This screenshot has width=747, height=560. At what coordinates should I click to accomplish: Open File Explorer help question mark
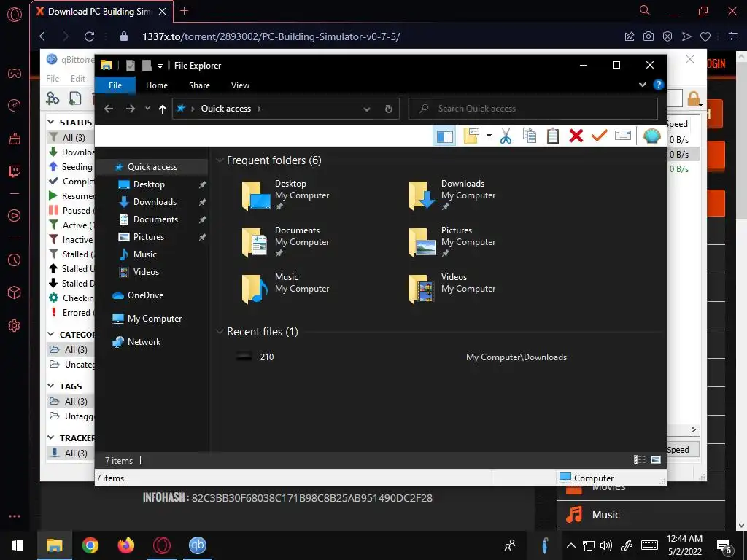tap(659, 85)
